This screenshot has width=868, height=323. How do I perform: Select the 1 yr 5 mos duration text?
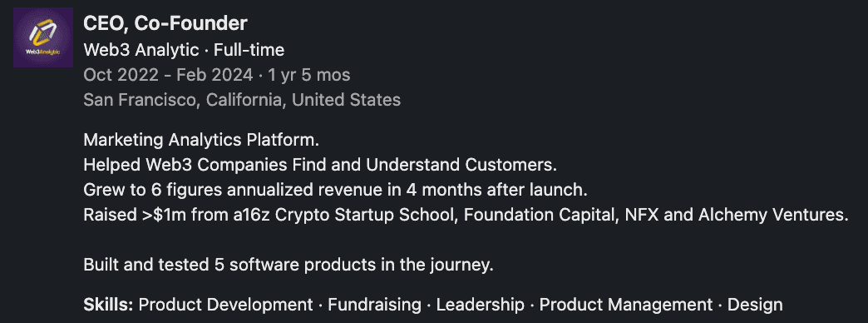tap(309, 76)
